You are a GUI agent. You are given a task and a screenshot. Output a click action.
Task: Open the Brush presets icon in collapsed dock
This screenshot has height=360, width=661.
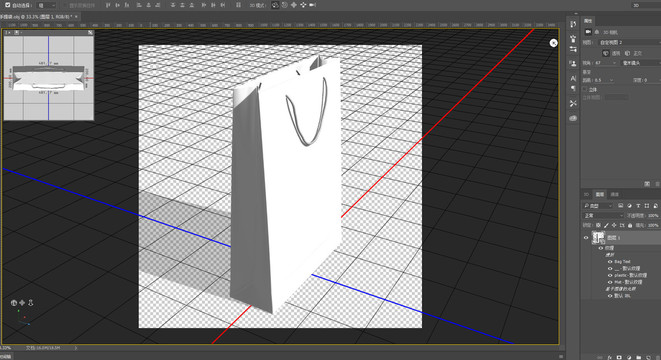(x=573, y=39)
